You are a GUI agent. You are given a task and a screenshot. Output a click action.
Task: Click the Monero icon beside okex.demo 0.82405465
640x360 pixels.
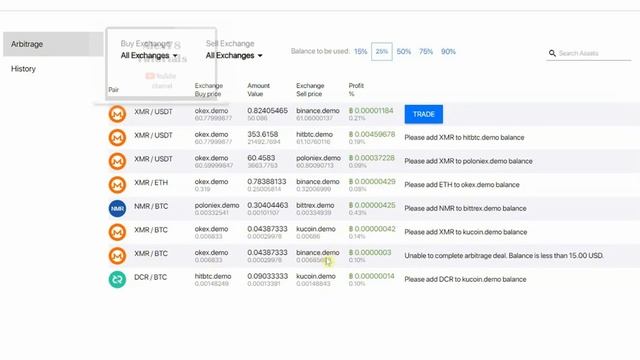click(x=117, y=114)
